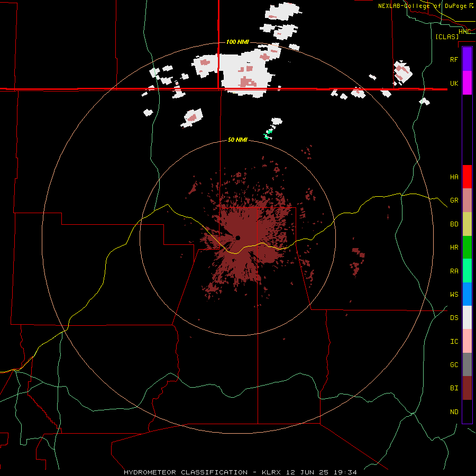Click the blue WS color swatch

(x=467, y=294)
